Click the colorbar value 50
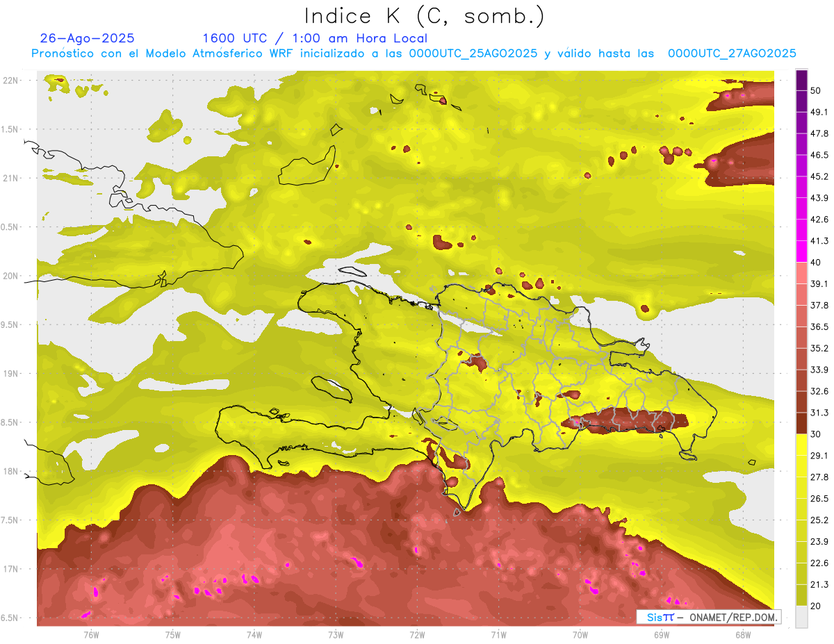This screenshot has width=834, height=644. (x=816, y=90)
